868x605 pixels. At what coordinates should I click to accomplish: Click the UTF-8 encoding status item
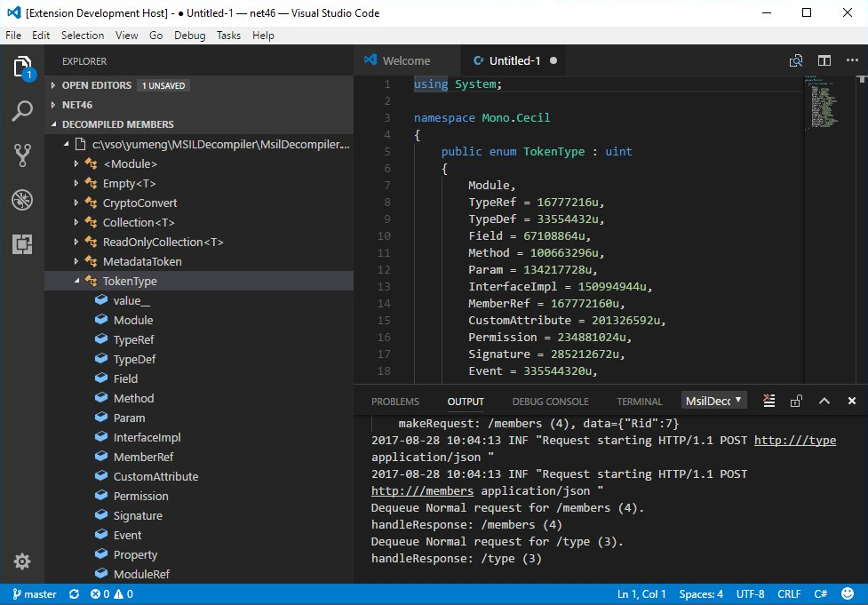tap(750, 594)
